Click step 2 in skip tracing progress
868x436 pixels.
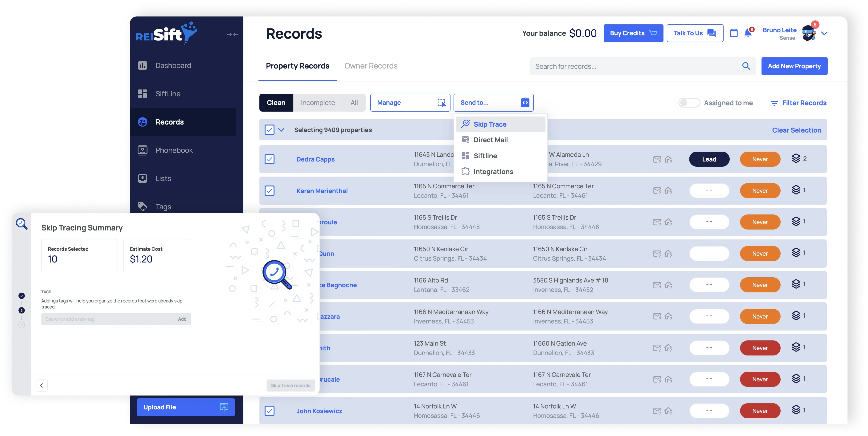pos(22,311)
